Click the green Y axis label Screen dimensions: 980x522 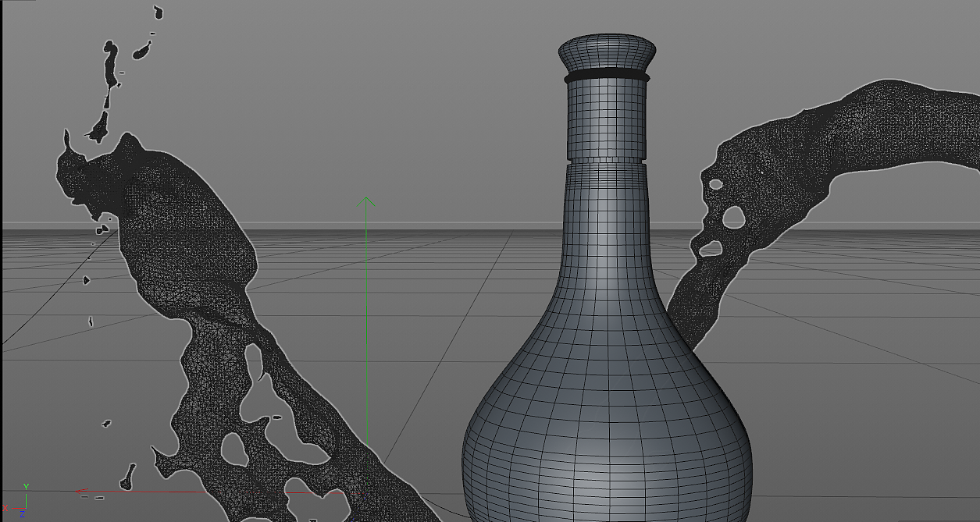click(x=26, y=487)
